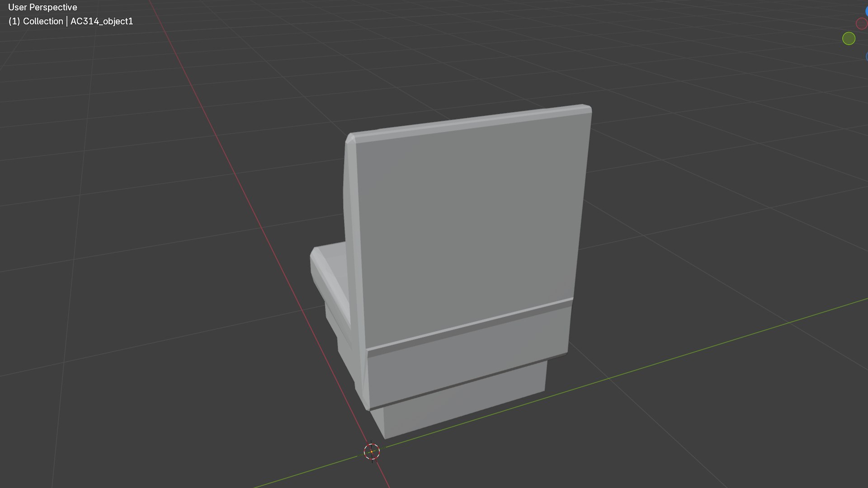This screenshot has height=488, width=868.
Task: Click the AC314_object1 object name text
Action: pos(102,21)
